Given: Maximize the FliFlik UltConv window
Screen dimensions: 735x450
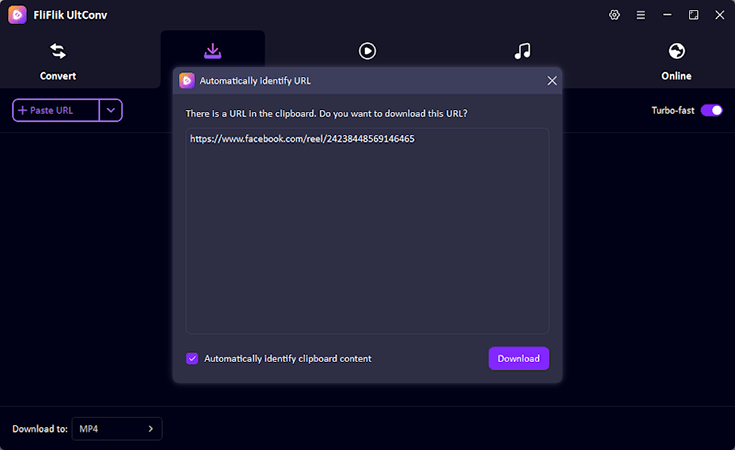Looking at the screenshot, I should (x=693, y=15).
